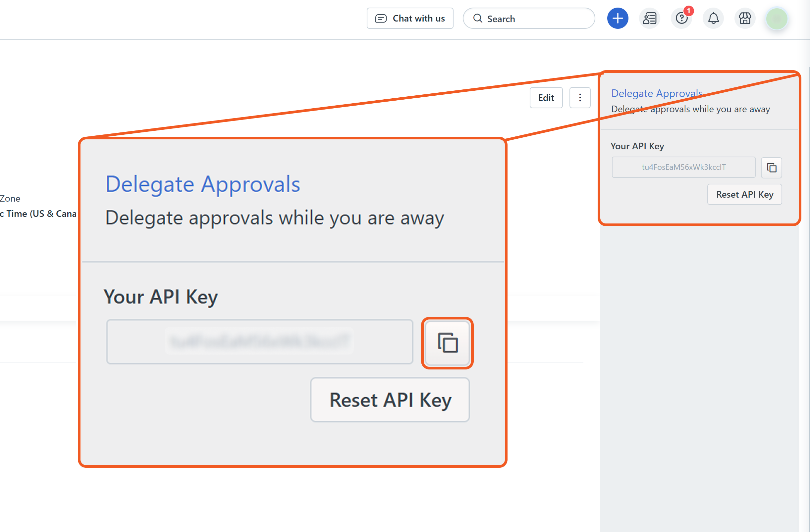Open the tasks list icon

click(x=649, y=18)
